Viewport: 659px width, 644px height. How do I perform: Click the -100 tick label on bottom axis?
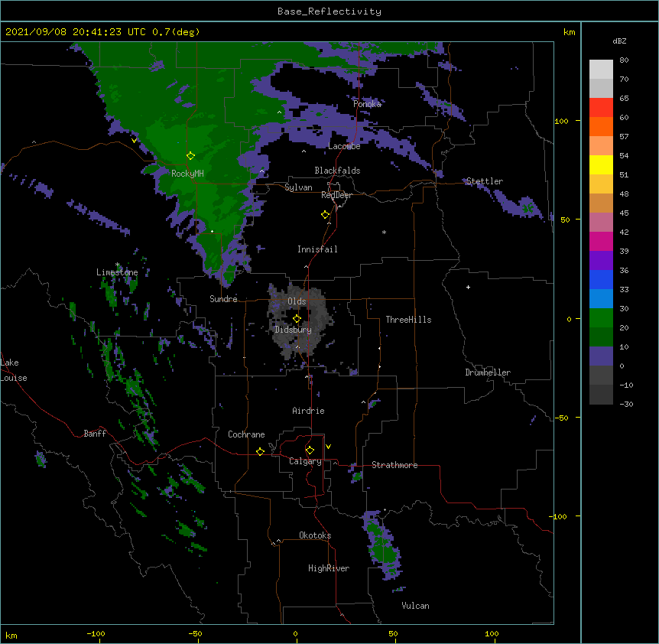coord(96,633)
